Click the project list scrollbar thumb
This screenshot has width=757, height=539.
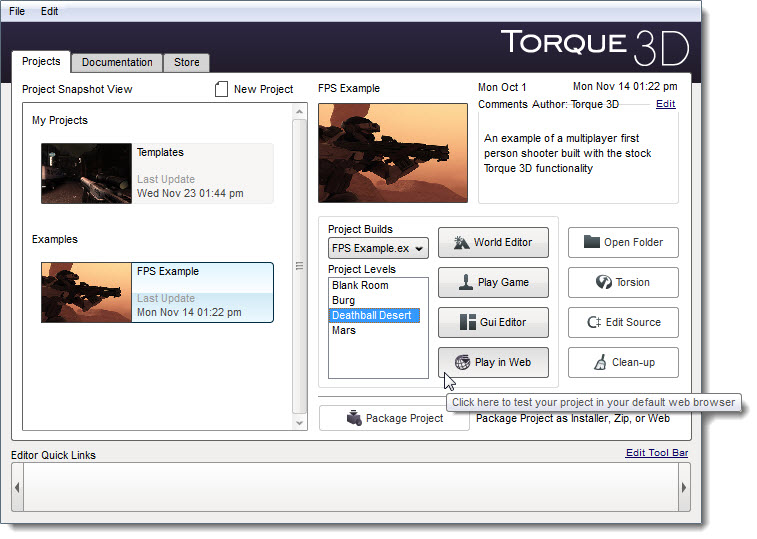point(299,266)
